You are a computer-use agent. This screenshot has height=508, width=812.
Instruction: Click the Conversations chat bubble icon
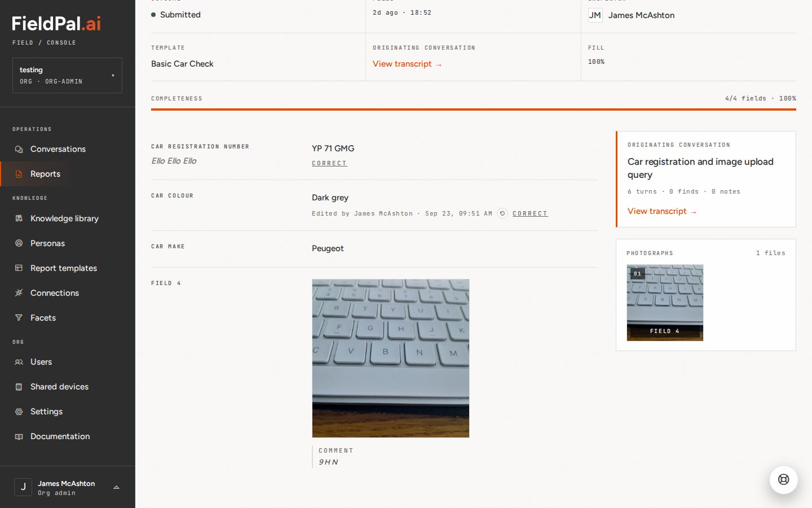click(19, 149)
